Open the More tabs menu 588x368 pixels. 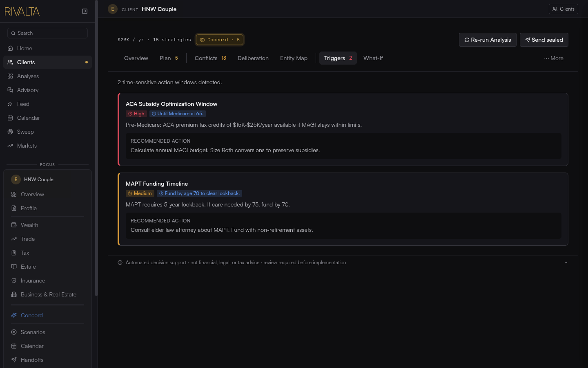point(554,58)
